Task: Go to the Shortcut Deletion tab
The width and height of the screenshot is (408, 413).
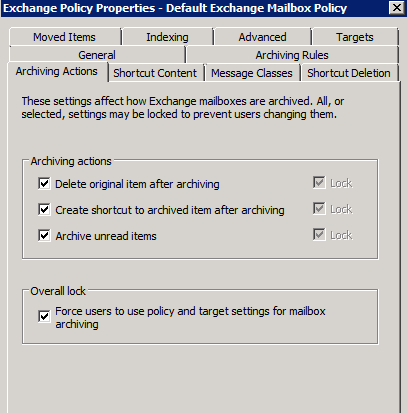Action: coord(349,73)
